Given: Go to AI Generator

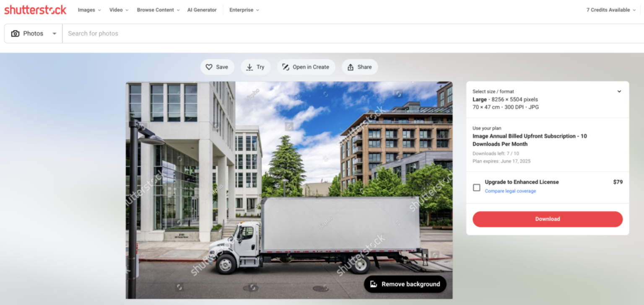Looking at the screenshot, I should coord(202,10).
